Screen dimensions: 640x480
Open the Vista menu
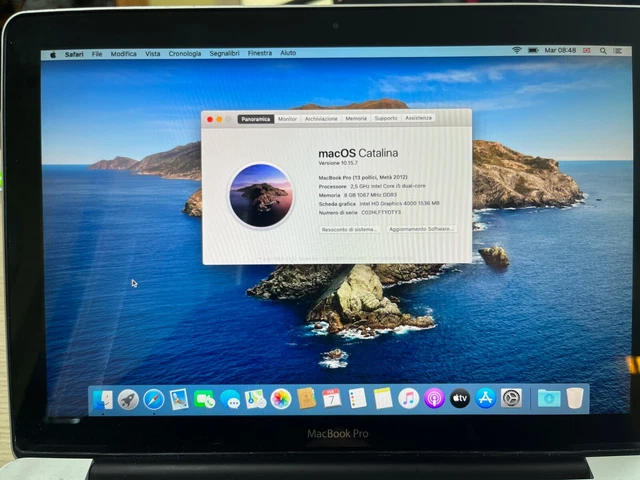pos(153,53)
